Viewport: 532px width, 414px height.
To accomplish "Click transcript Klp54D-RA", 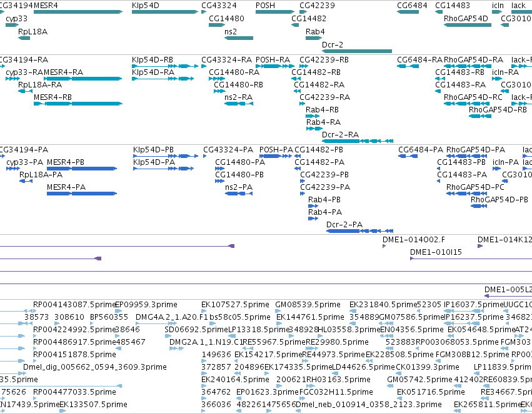I will coord(153,72).
